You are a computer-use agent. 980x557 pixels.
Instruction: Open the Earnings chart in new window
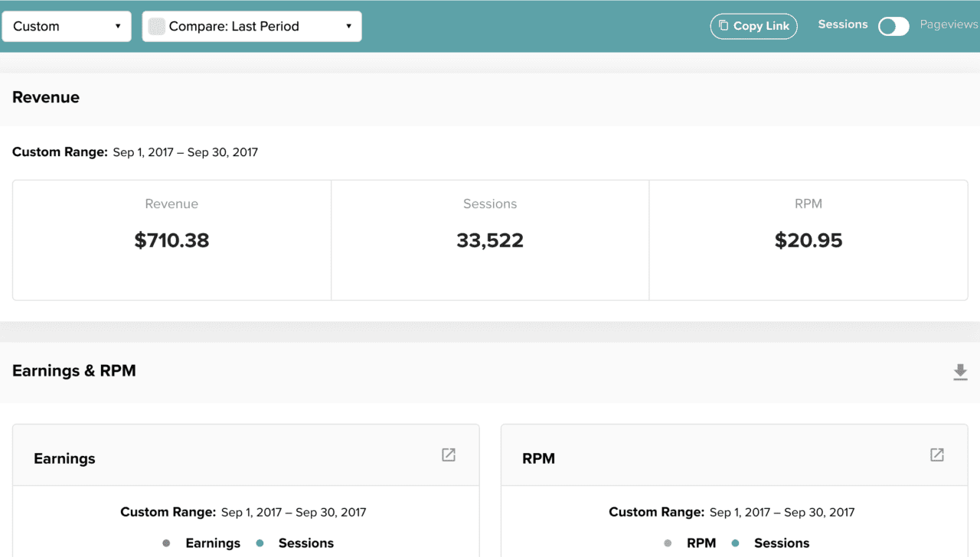[449, 454]
